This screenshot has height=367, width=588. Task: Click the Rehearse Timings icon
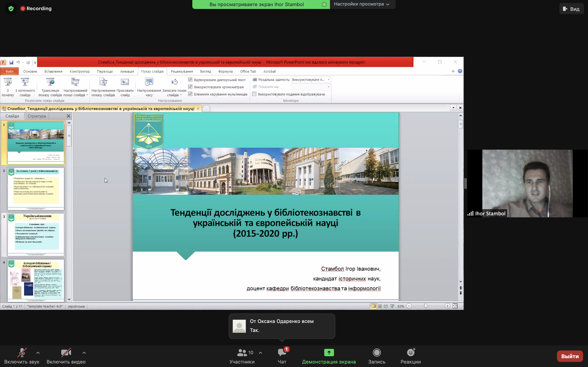coord(149,82)
